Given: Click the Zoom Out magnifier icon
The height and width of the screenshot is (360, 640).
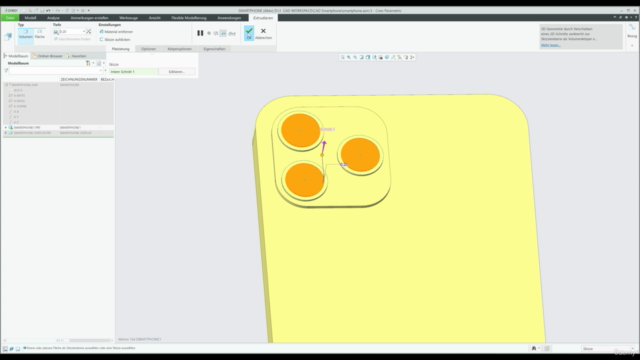Looking at the screenshot, I should coord(355,58).
